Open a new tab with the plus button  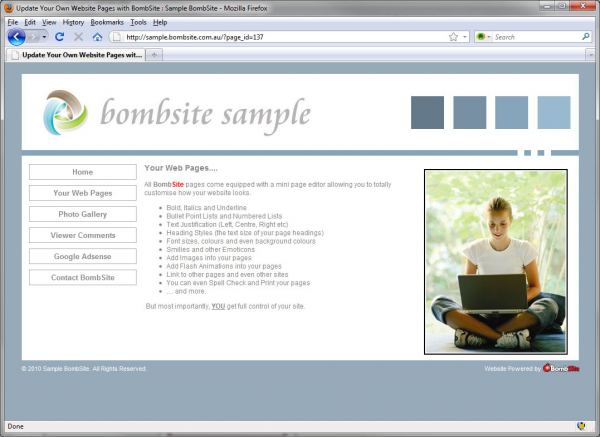(154, 55)
